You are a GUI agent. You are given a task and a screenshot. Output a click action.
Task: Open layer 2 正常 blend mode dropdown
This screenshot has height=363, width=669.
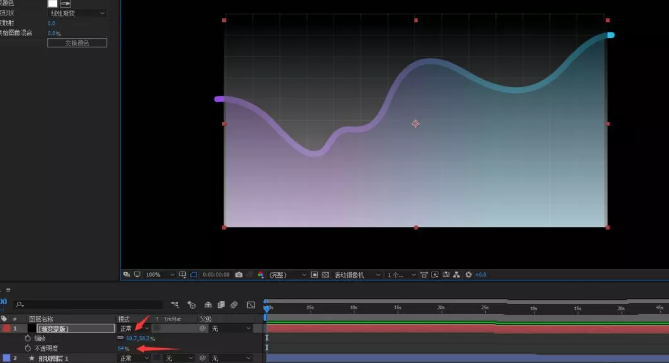click(x=134, y=358)
